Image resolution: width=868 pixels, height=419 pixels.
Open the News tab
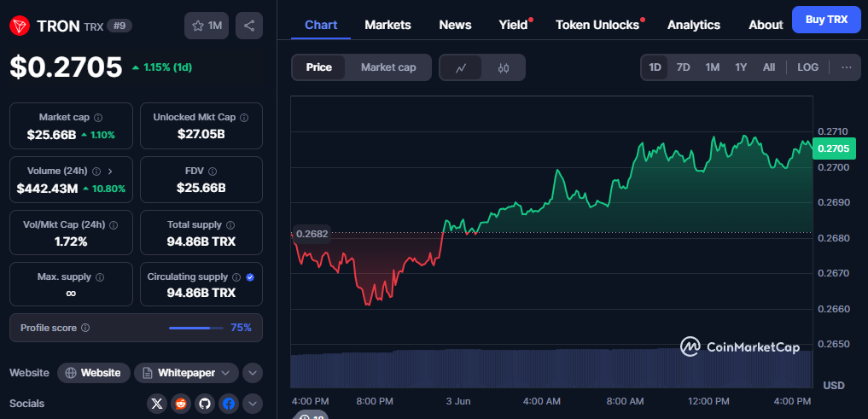pos(455,25)
